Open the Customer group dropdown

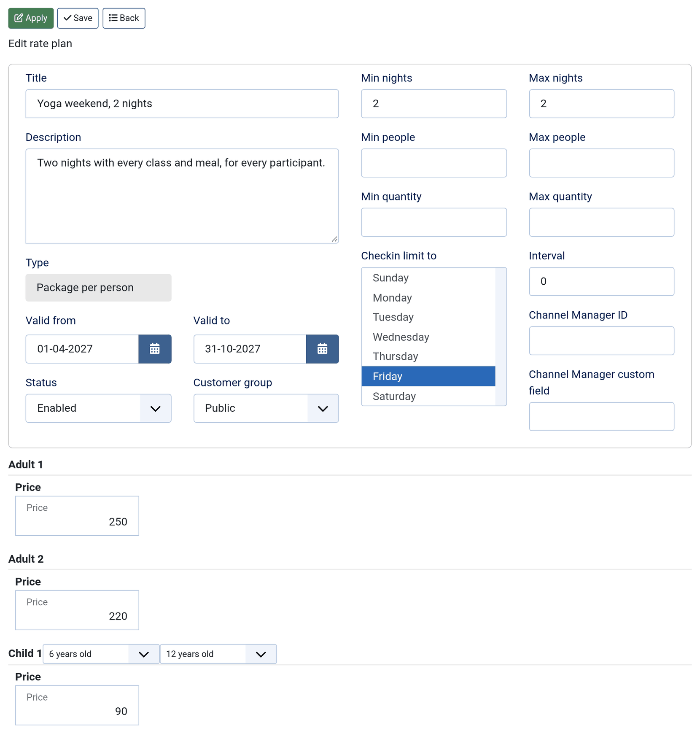click(266, 408)
